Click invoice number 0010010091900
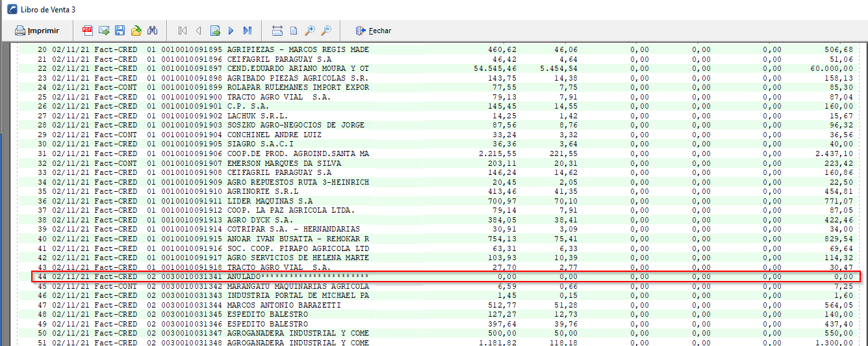Image resolution: width=868 pixels, height=346 pixels. (192, 97)
